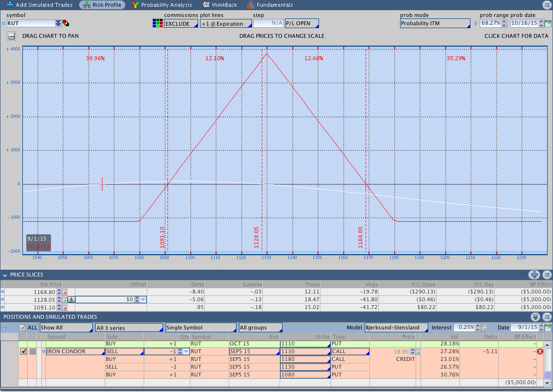Click the symbol linking color icon

(66, 23)
